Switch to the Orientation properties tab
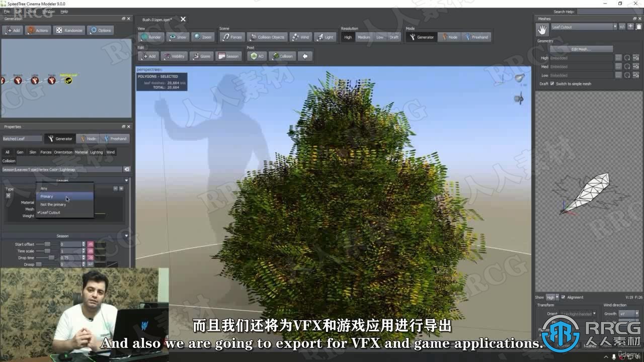 (x=63, y=152)
